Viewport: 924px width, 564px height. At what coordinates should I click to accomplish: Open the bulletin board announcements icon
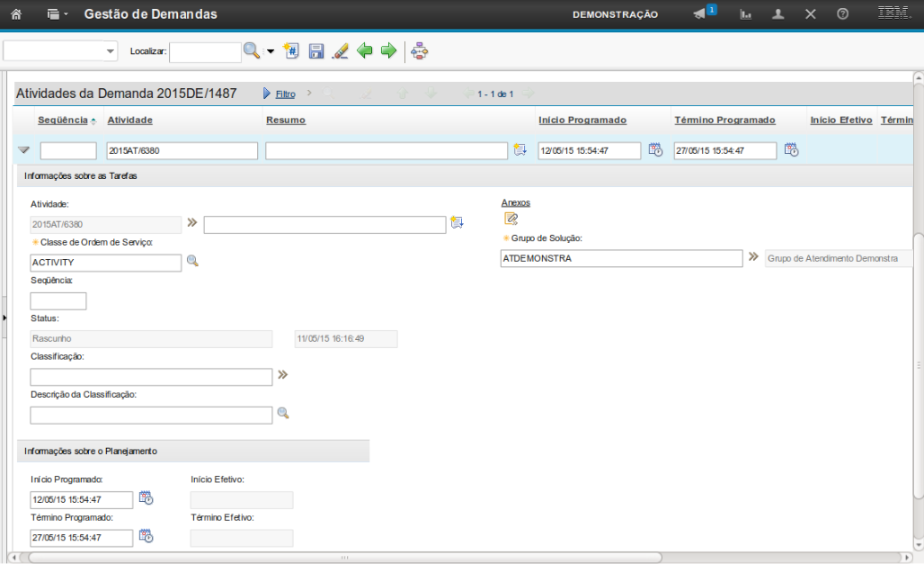(700, 14)
